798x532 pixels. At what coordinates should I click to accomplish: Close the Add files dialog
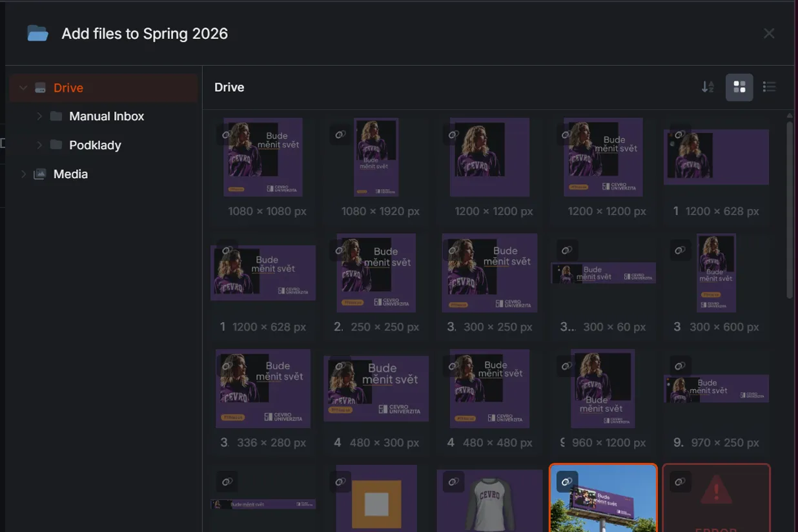[769, 34]
